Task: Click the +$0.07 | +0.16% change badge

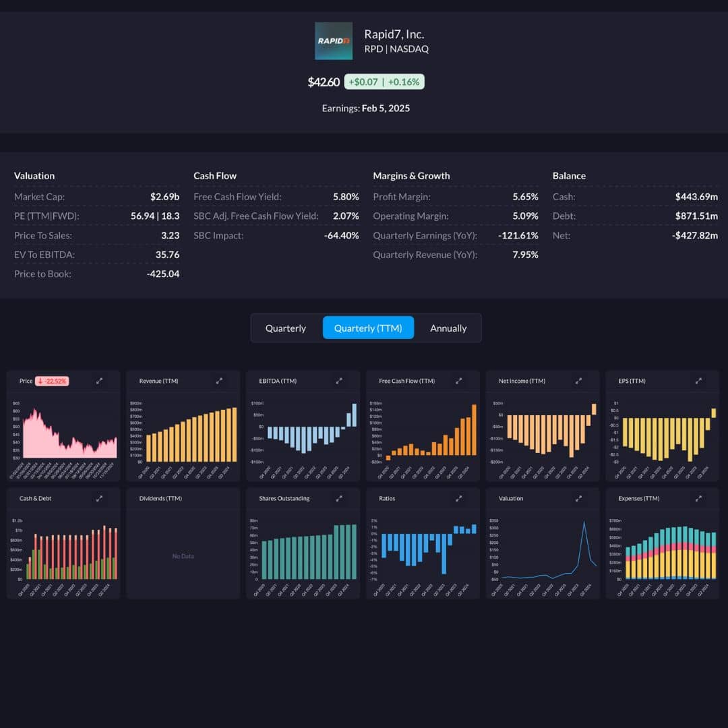Action: pyautogui.click(x=384, y=82)
